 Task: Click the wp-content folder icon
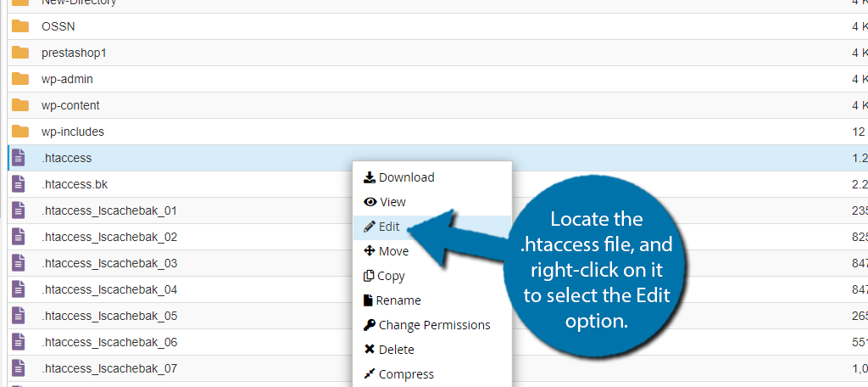(20, 105)
